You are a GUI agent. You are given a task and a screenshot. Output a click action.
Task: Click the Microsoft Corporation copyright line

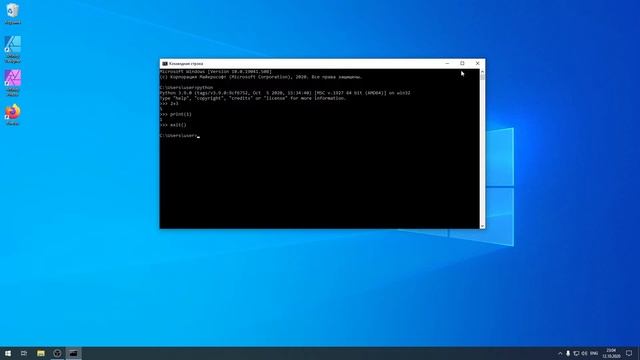click(261, 77)
